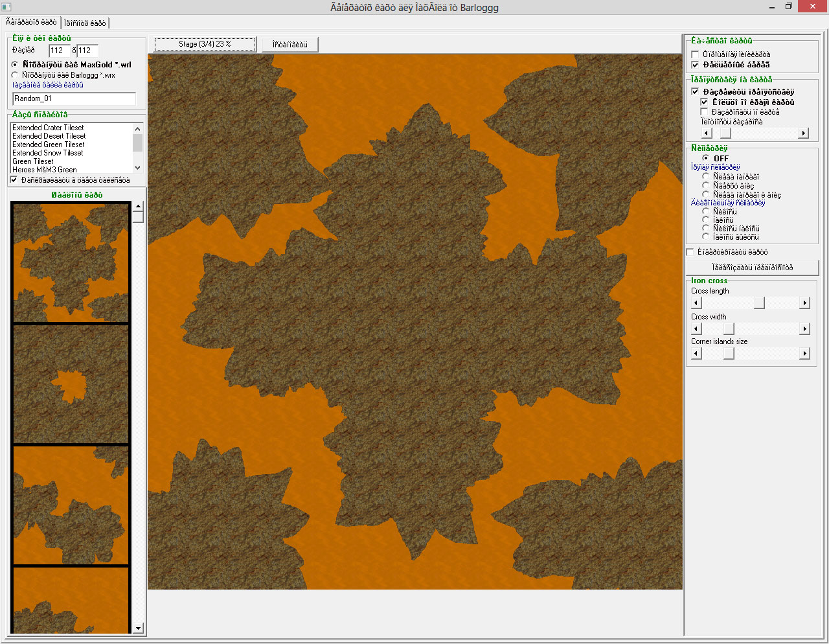The image size is (829, 644).
Task: Click the Corner islands size slider thumb
Action: tap(729, 354)
